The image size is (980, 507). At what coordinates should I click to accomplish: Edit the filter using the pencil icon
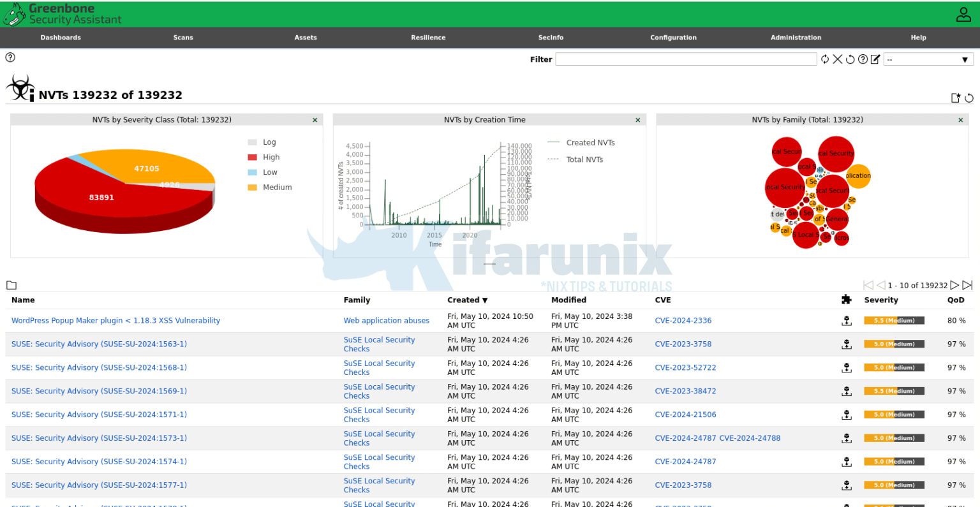pyautogui.click(x=875, y=59)
